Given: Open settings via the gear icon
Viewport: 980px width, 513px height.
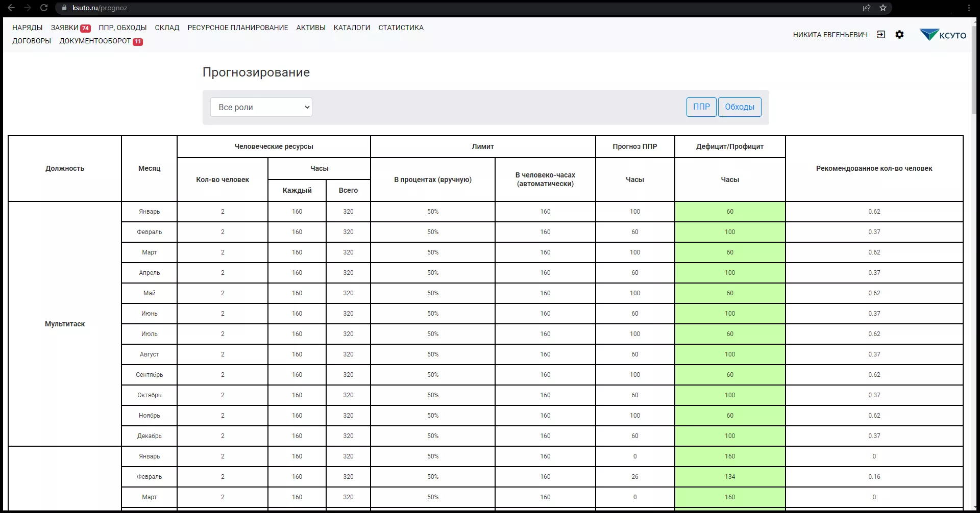Looking at the screenshot, I should pyautogui.click(x=899, y=35).
